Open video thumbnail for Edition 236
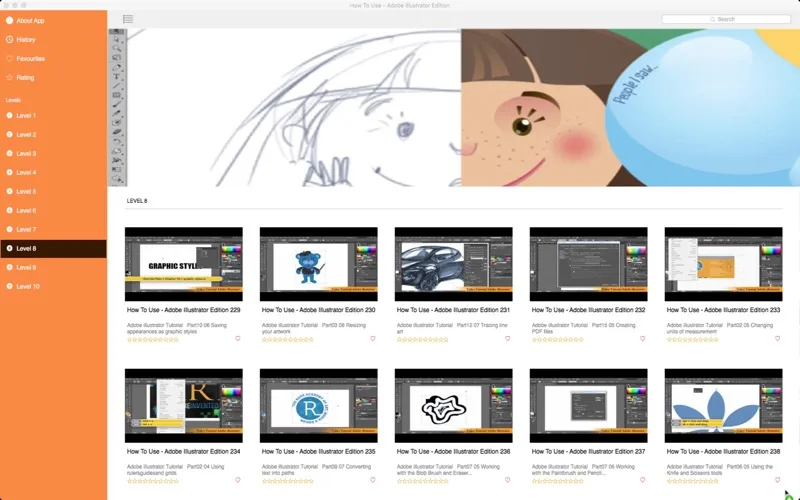800x500 pixels. pos(454,406)
